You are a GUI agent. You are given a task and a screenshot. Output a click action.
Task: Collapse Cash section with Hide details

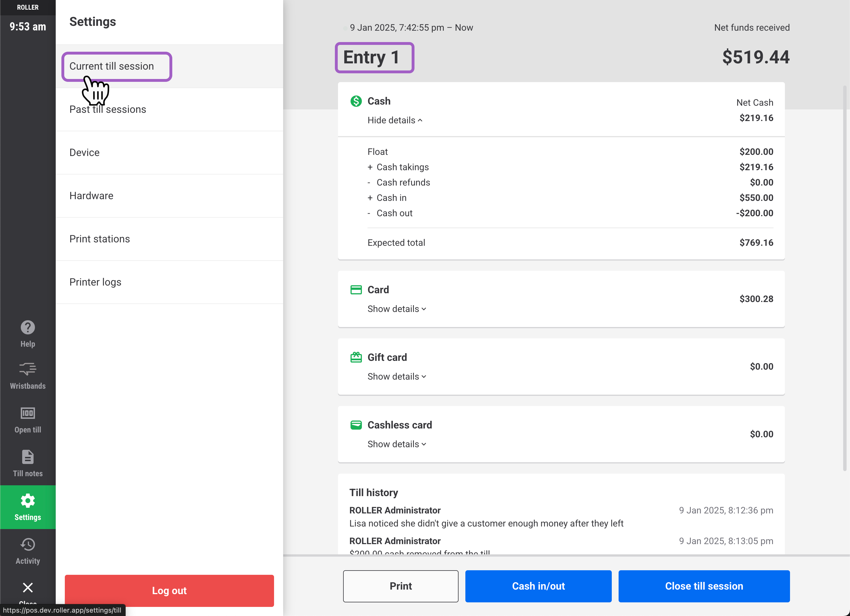pos(395,120)
